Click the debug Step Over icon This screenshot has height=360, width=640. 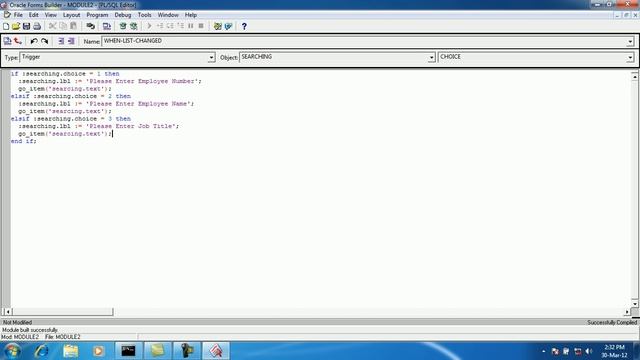[x=170, y=26]
